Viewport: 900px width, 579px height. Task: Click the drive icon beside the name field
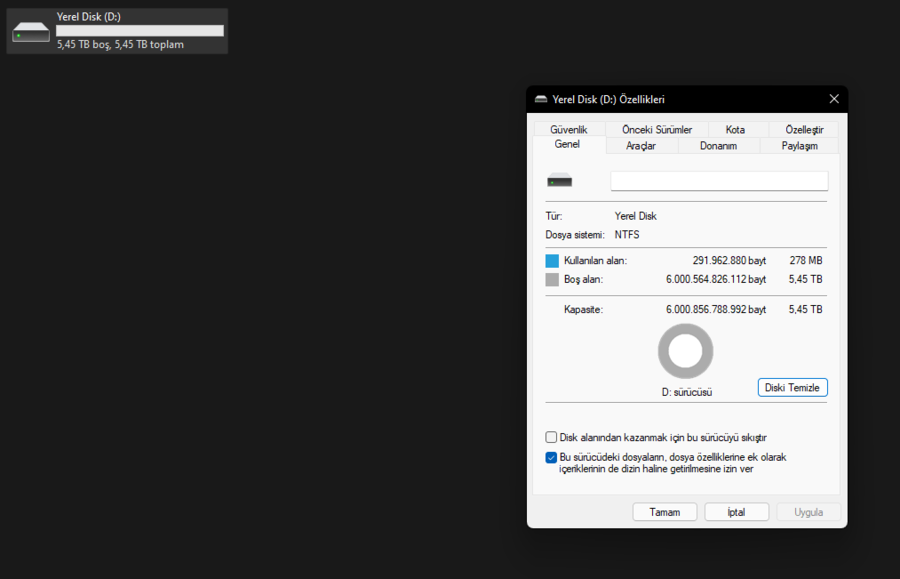coord(559,181)
